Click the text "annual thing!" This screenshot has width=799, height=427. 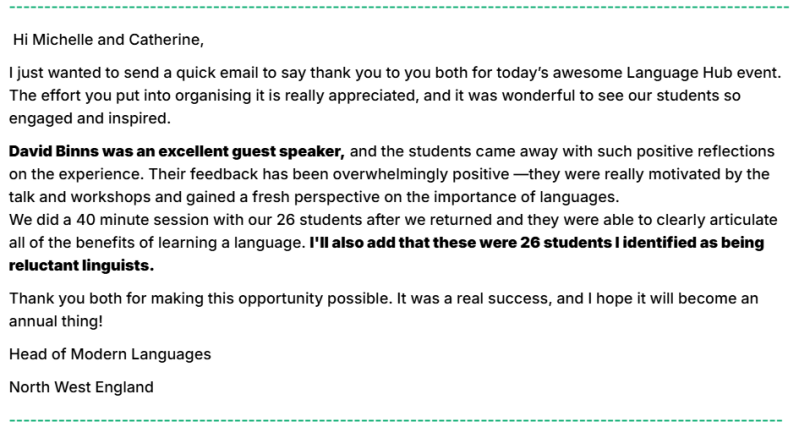tap(55, 320)
